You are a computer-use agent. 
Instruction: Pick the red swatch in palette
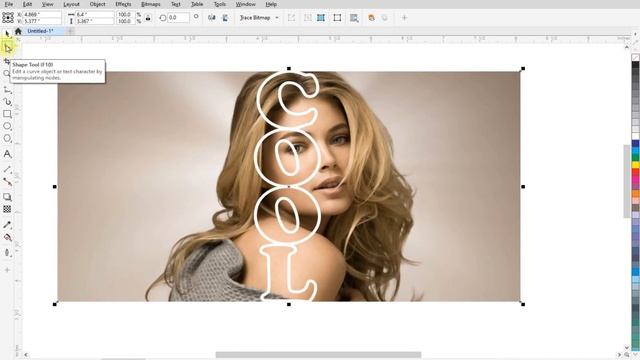(x=636, y=172)
